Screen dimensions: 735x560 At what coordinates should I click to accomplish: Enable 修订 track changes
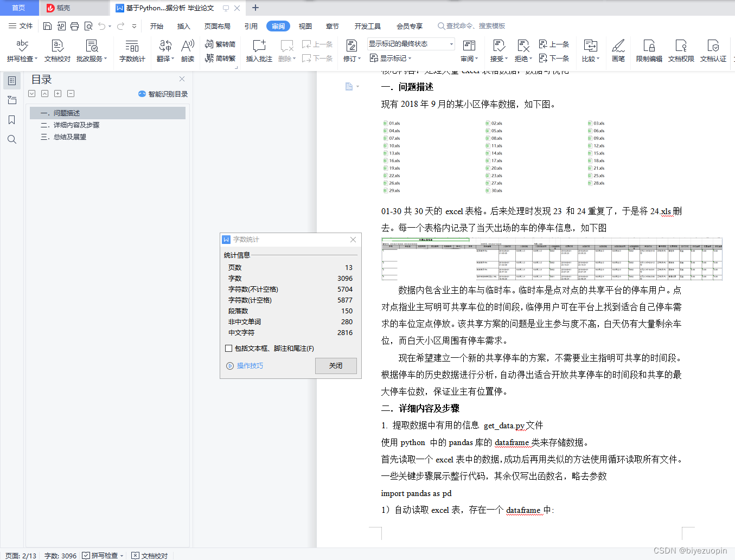351,52
